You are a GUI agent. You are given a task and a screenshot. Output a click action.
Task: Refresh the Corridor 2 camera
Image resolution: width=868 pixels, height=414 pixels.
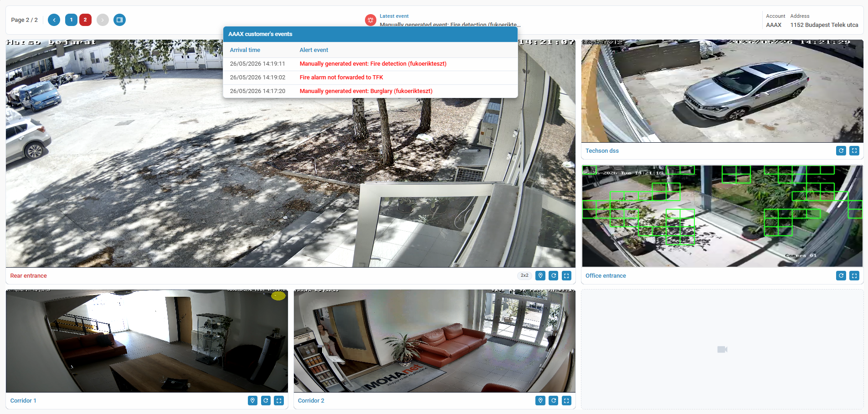(x=554, y=400)
